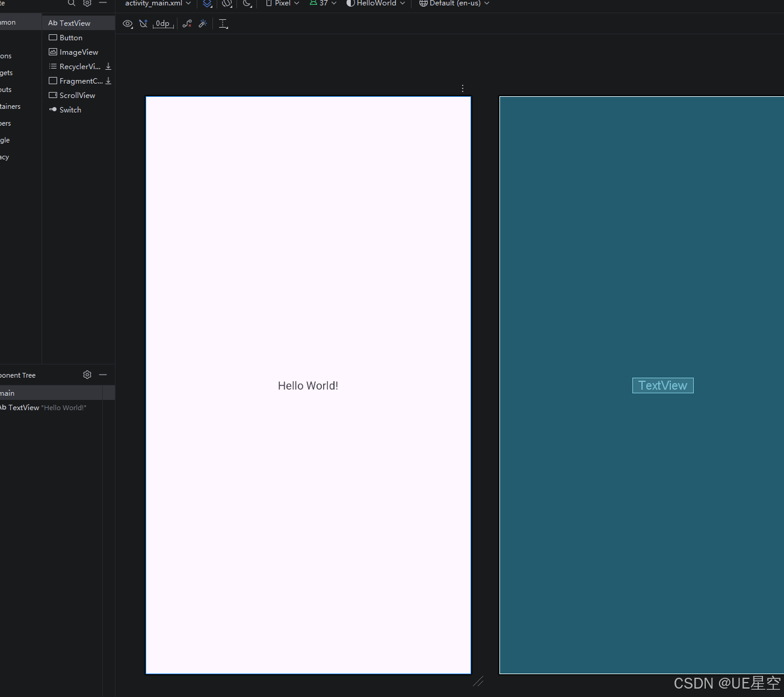Screen dimensions: 784x697
Task: Open the design surface layers selector
Action: [208, 4]
